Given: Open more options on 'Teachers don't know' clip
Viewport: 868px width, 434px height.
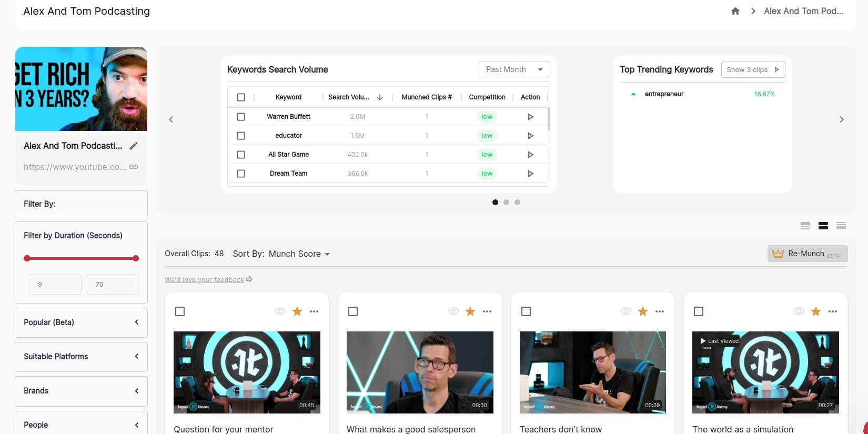Looking at the screenshot, I should click(x=660, y=311).
